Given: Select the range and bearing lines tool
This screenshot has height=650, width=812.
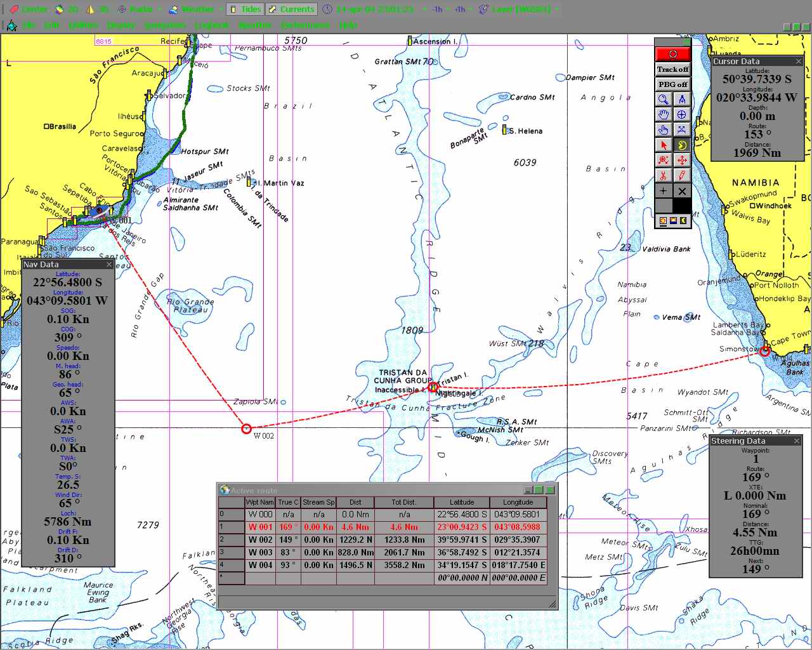Looking at the screenshot, I should coord(682,129).
